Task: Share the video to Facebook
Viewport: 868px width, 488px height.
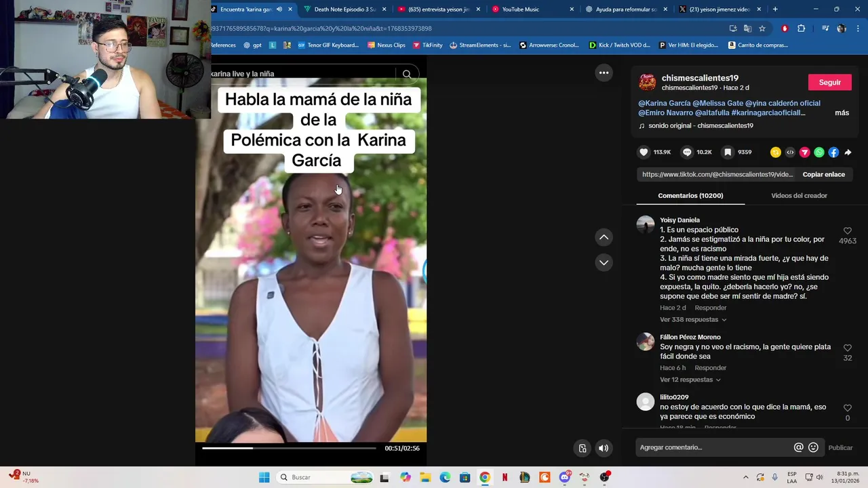Action: 833,152
